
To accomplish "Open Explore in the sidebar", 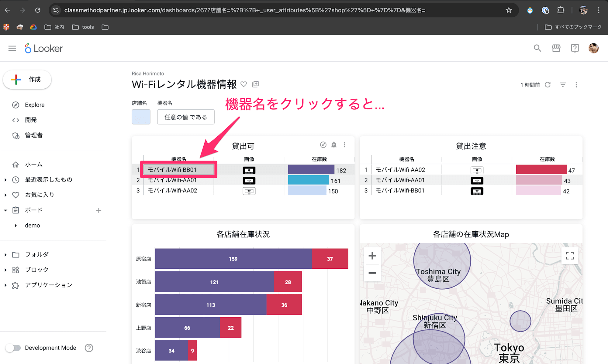I will (35, 105).
